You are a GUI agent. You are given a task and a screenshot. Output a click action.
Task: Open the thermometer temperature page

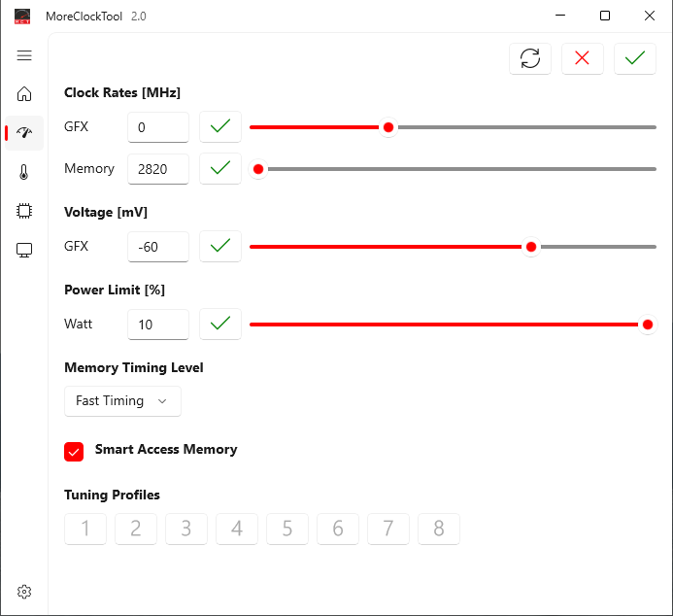pos(24,172)
